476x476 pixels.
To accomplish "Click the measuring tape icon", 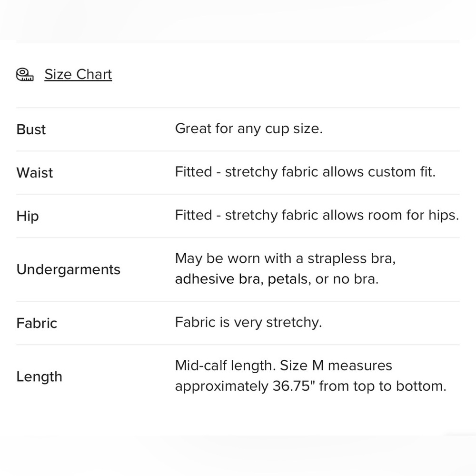I will click(x=25, y=74).
